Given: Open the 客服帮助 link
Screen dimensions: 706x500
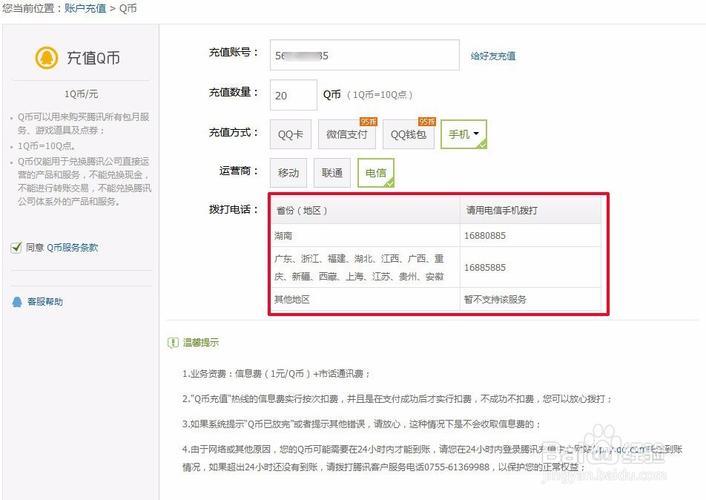Looking at the screenshot, I should (x=45, y=302).
